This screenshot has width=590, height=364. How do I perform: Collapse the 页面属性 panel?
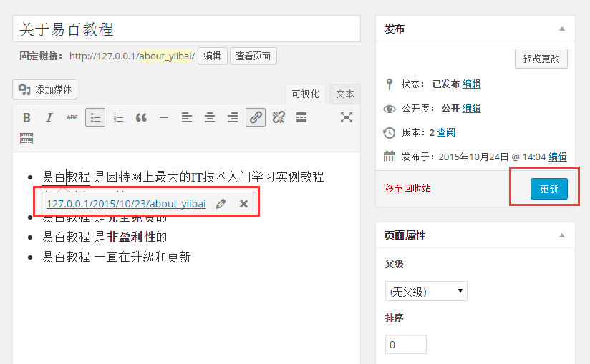tap(562, 235)
